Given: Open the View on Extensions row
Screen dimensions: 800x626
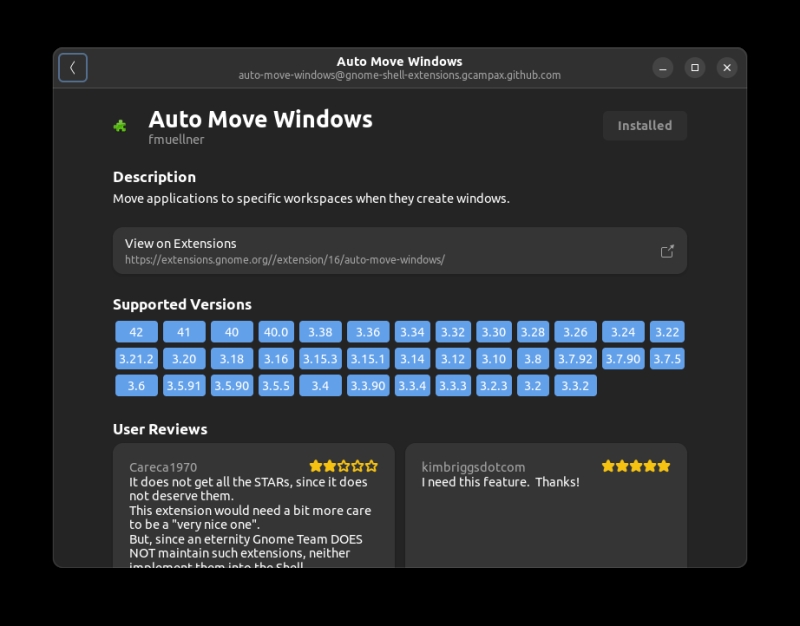Looking at the screenshot, I should click(399, 251).
